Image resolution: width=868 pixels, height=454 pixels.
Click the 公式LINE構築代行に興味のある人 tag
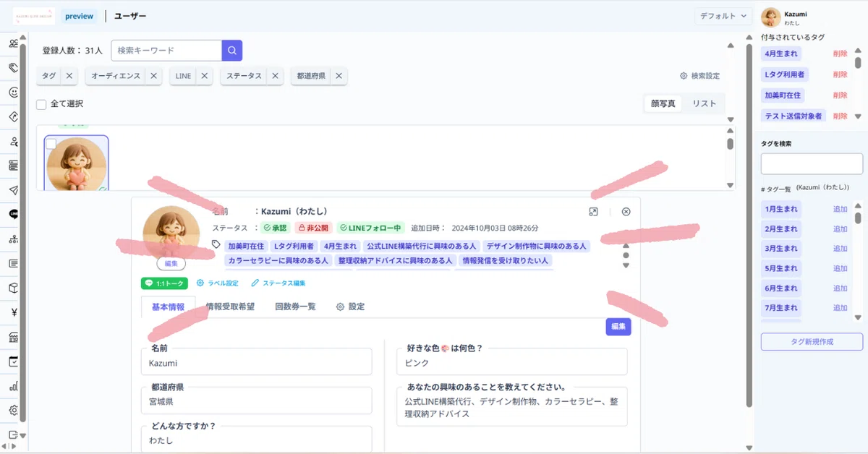tap(421, 247)
